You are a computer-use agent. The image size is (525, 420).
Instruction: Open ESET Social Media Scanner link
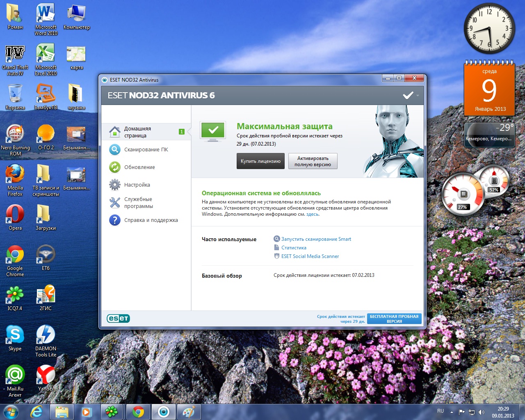click(310, 256)
